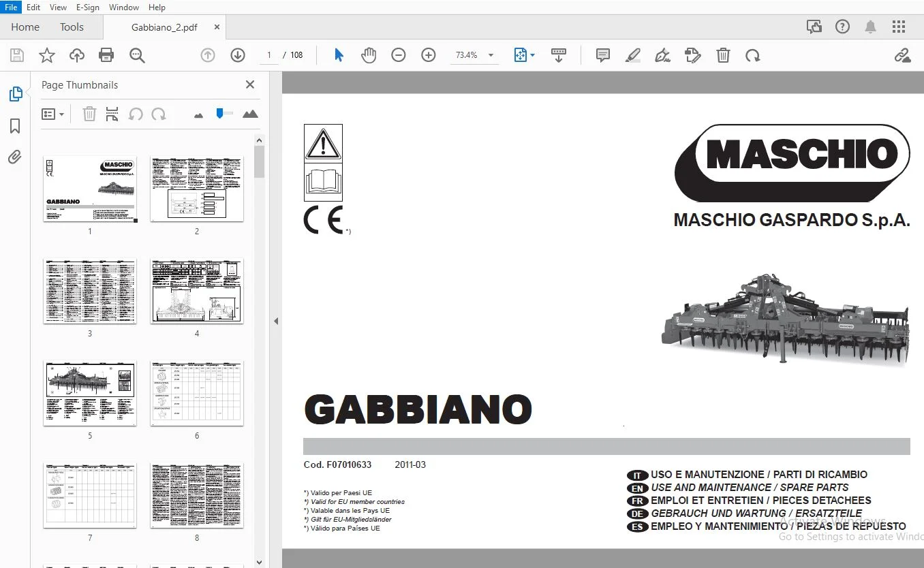Open the Window menu
The image size is (924, 568).
coord(124,7)
